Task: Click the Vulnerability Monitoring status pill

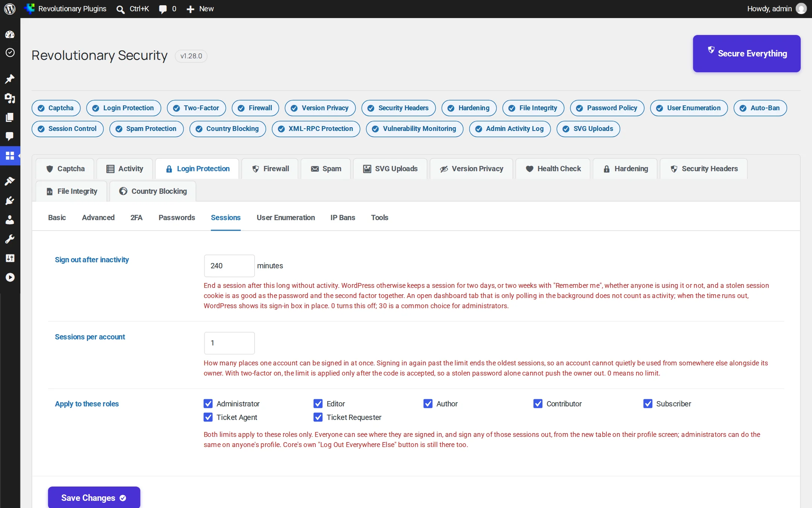Action: click(415, 129)
